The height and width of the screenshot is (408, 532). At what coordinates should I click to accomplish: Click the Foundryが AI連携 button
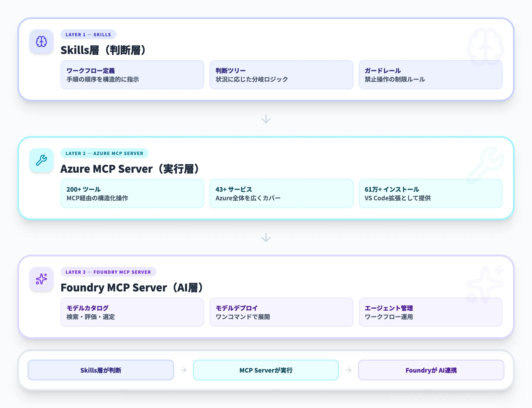pos(431,370)
